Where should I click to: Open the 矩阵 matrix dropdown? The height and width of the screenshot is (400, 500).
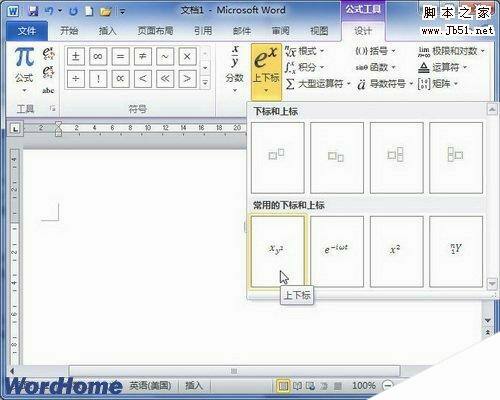tap(438, 84)
